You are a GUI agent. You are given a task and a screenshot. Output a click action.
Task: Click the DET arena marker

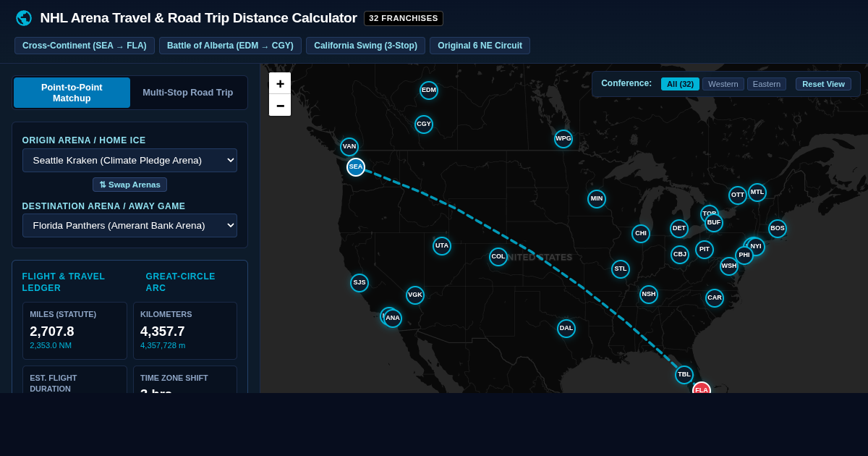679,229
